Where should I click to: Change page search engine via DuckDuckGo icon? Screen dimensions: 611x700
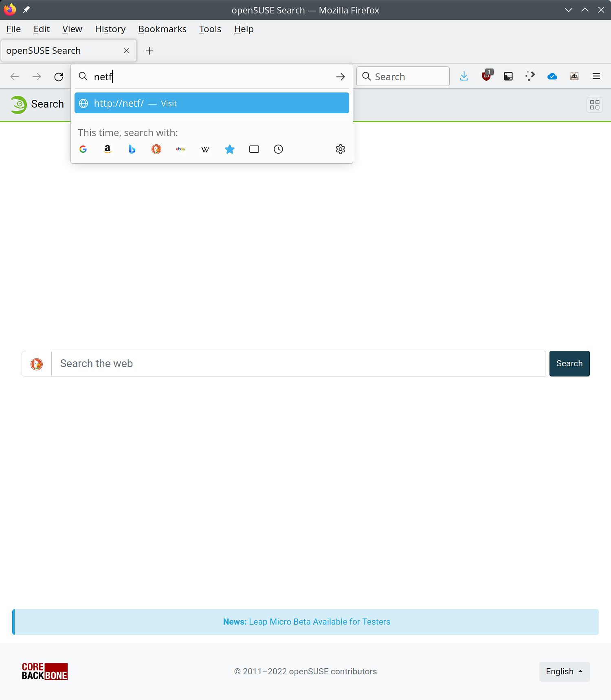pos(37,364)
